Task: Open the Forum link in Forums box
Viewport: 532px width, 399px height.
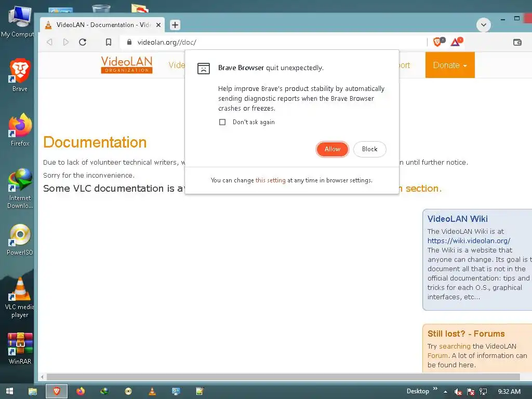Action: (437, 355)
